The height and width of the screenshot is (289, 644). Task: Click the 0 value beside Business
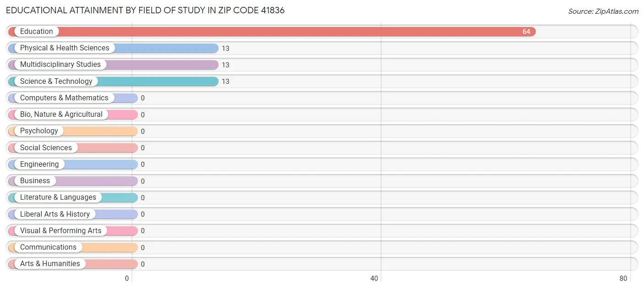point(143,181)
